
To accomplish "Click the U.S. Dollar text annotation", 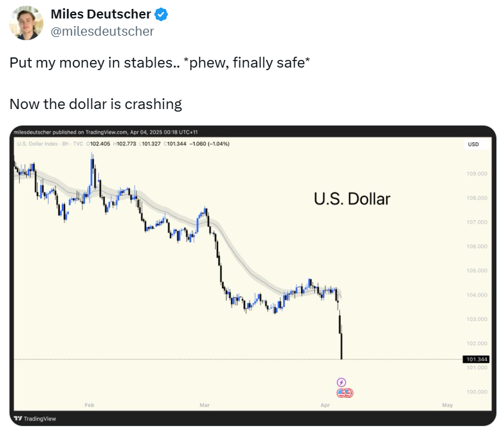I will (352, 199).
